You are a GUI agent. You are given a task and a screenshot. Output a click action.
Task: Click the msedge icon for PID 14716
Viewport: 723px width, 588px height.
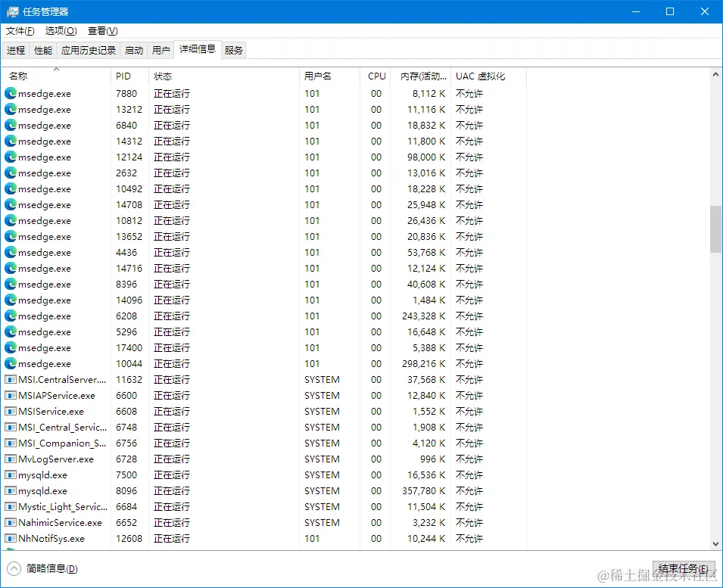pyautogui.click(x=11, y=268)
